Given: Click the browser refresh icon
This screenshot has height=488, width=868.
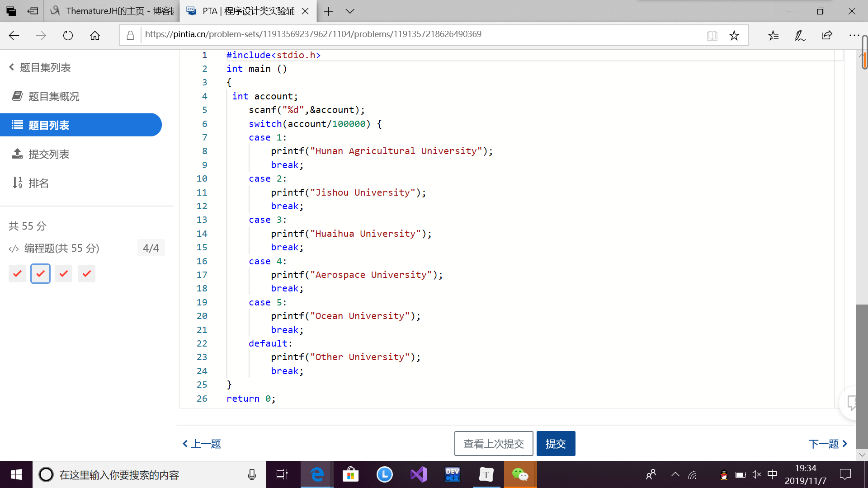Looking at the screenshot, I should pos(68,36).
